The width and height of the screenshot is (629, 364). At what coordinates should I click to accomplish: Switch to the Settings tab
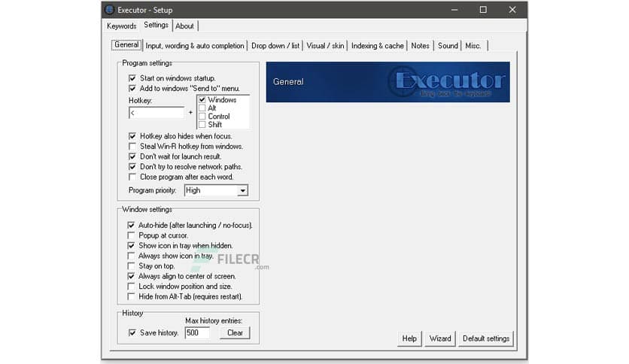[x=156, y=25]
